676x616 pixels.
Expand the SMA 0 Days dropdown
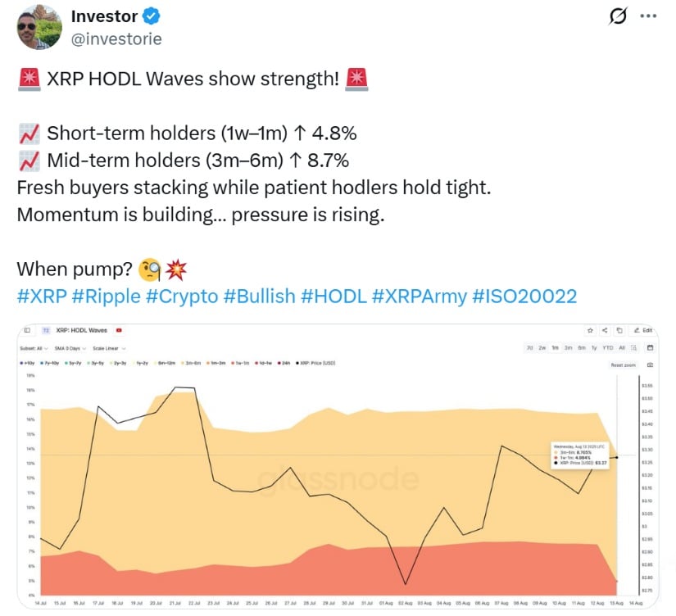tap(70, 348)
